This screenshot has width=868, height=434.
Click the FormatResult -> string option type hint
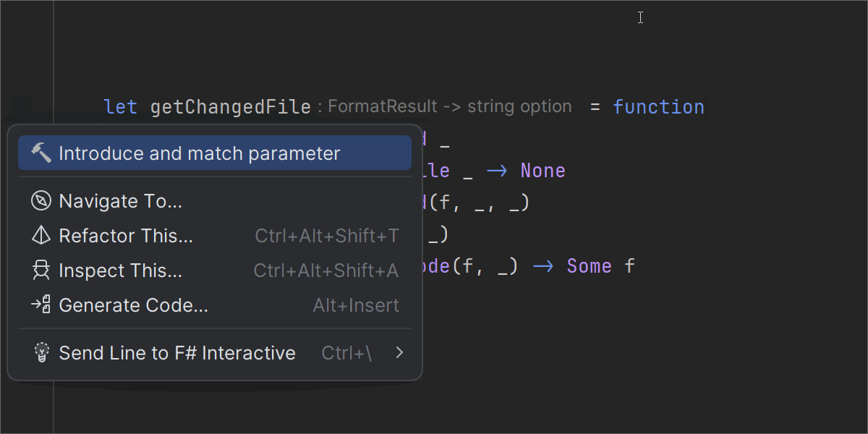tap(449, 107)
